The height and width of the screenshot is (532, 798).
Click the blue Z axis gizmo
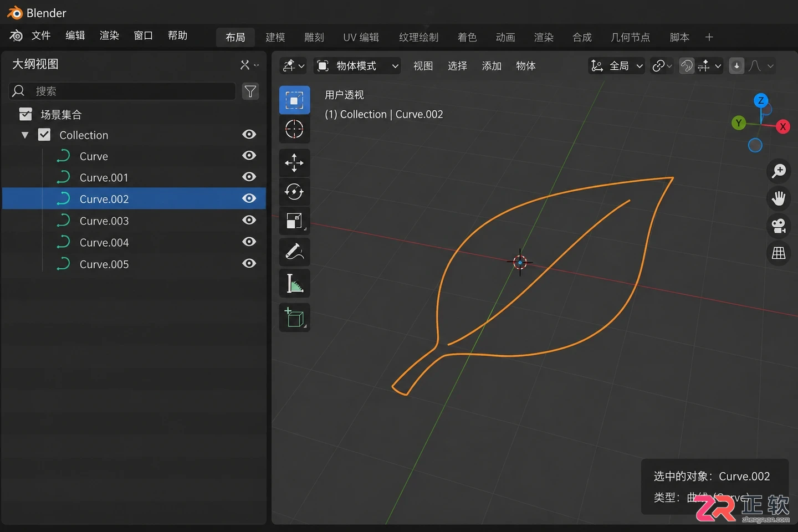tap(761, 100)
